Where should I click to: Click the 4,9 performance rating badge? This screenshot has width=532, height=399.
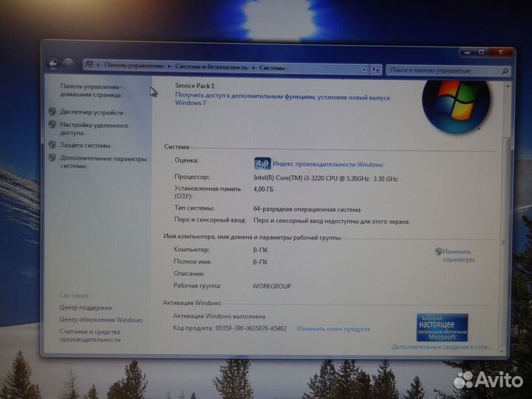[x=262, y=164]
